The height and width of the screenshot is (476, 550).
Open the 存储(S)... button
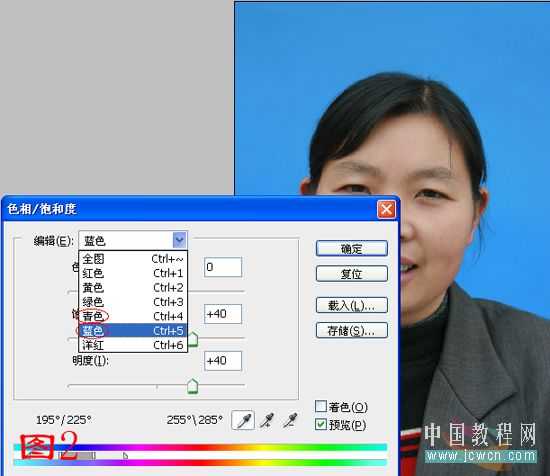[x=352, y=330]
